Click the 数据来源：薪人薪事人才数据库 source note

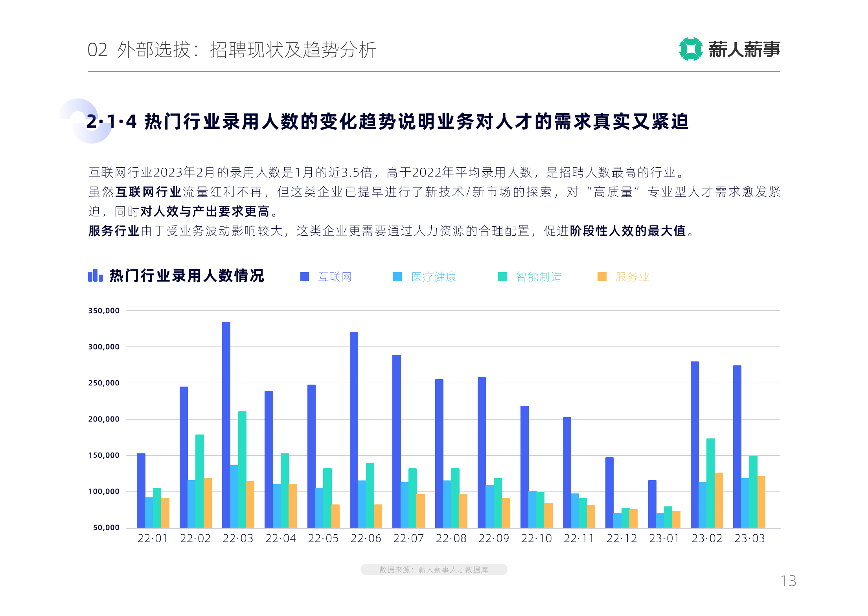(434, 570)
